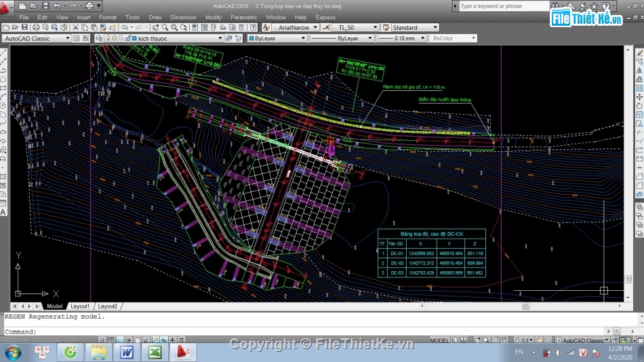Open the Draw menu
644x362 pixels.
click(155, 17)
